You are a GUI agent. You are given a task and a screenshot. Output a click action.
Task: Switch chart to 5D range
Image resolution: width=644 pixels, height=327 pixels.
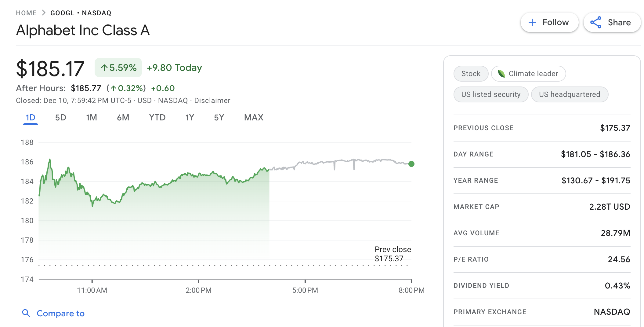(61, 118)
